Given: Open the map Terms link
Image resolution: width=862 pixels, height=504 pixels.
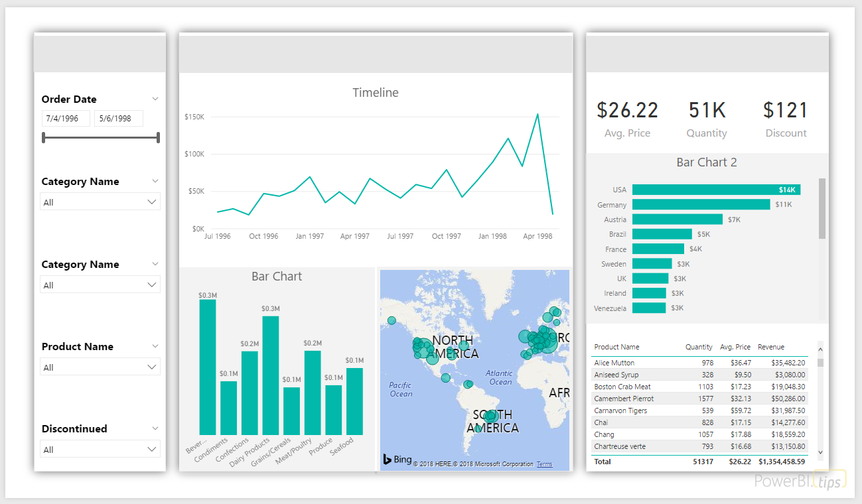Looking at the screenshot, I should (x=544, y=464).
